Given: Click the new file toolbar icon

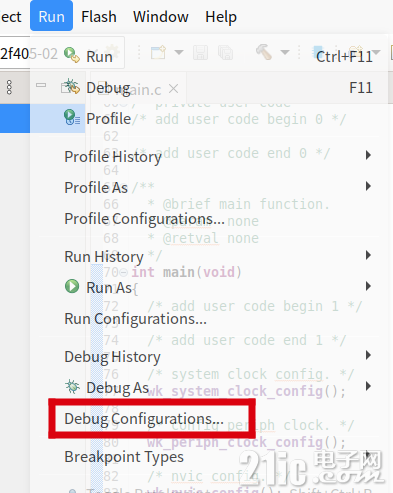Looking at the screenshot, I should (x=158, y=52).
